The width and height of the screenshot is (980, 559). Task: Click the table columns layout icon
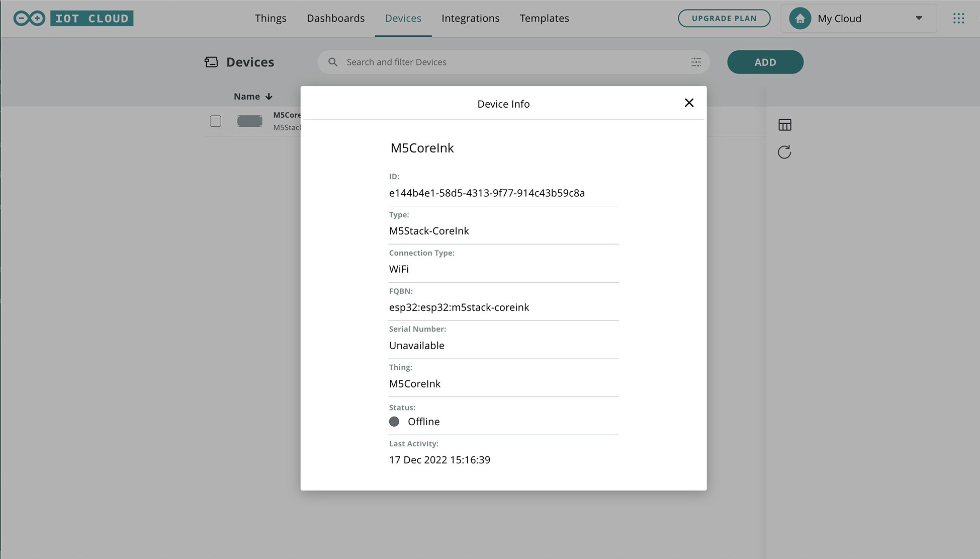tap(784, 125)
